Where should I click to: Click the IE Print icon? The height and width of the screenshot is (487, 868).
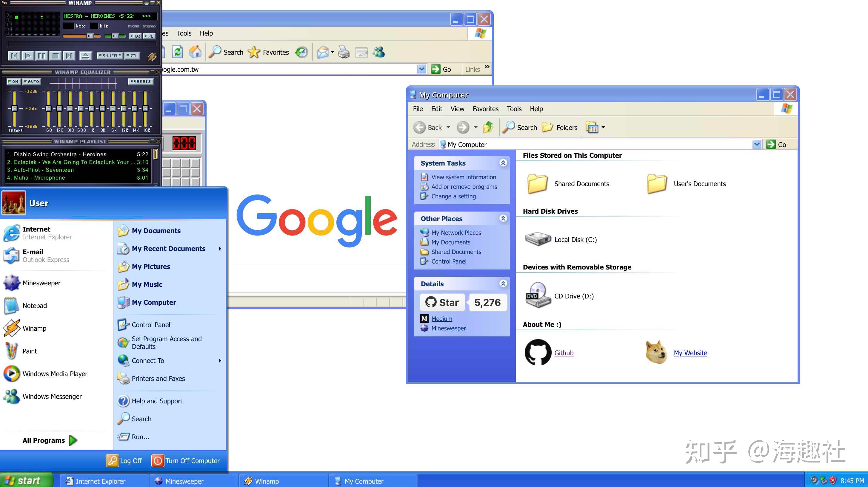[x=344, y=52]
